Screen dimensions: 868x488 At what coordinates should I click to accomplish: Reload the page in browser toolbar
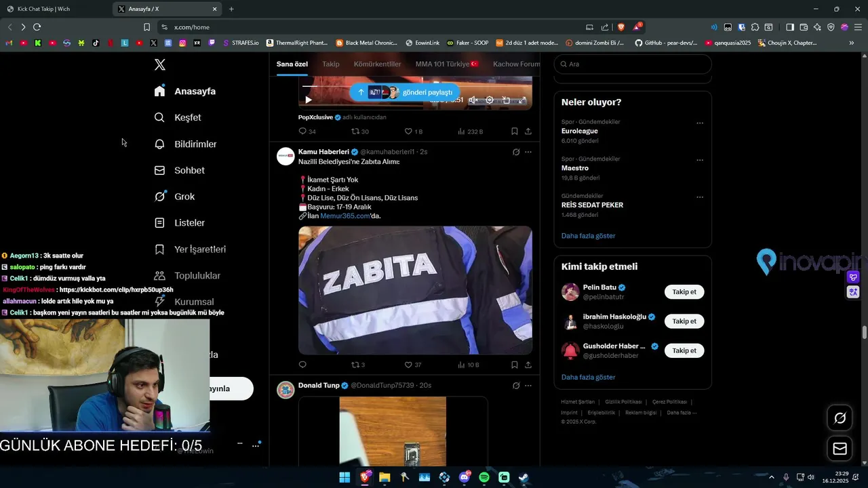37,27
